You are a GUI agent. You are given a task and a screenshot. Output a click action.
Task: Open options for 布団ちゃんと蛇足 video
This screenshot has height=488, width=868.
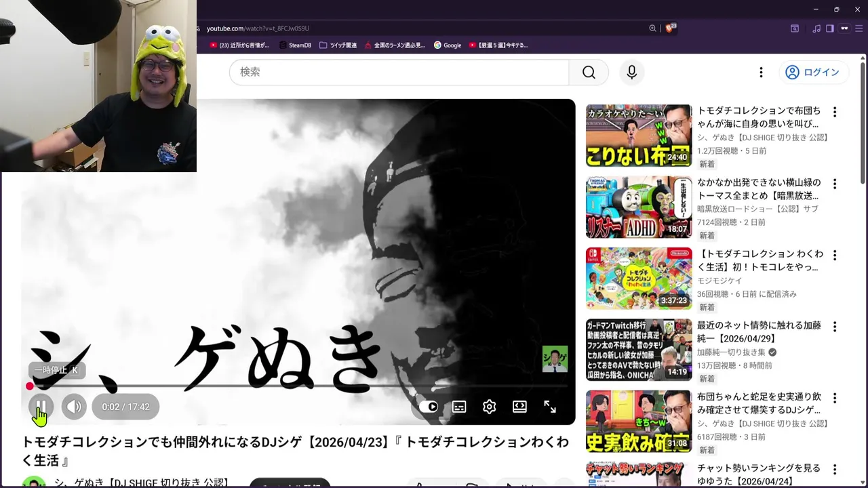tap(835, 398)
